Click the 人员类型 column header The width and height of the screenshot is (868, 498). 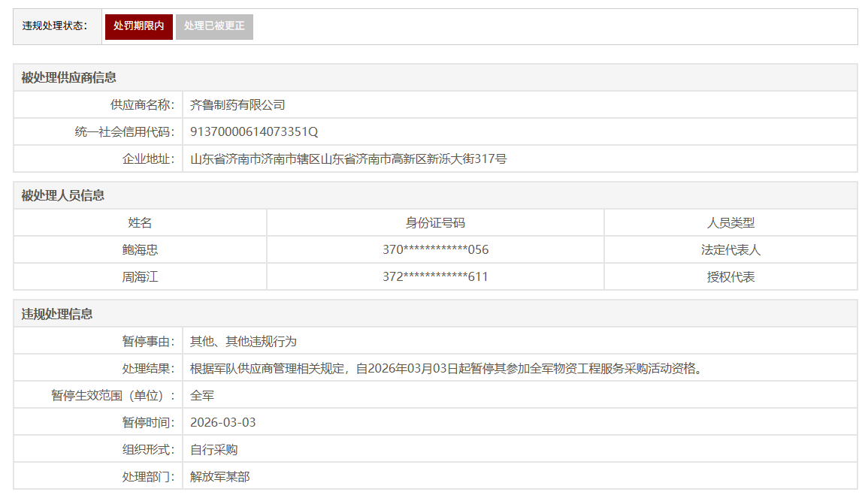coord(730,222)
